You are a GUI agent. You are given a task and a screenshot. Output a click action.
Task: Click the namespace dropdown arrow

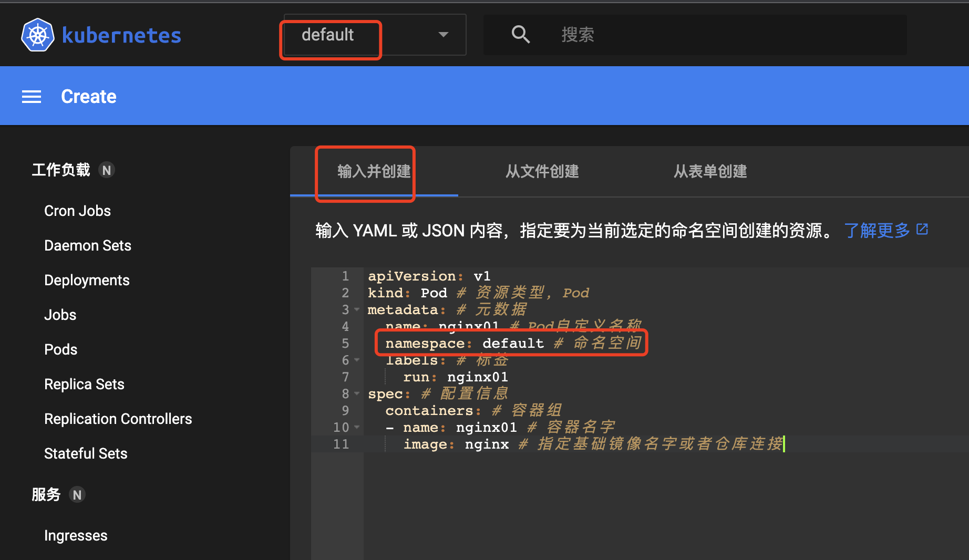pos(444,35)
